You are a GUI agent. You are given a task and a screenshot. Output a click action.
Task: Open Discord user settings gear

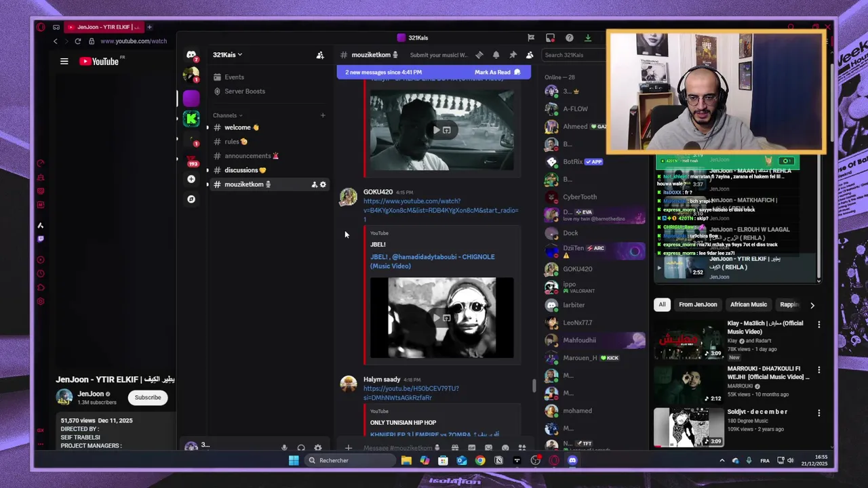pos(317,447)
